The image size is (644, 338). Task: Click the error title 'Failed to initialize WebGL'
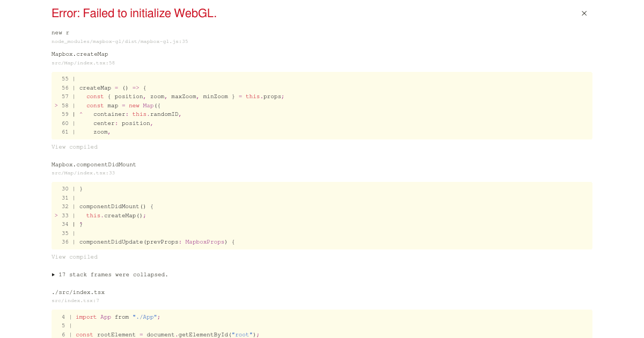pyautogui.click(x=134, y=13)
